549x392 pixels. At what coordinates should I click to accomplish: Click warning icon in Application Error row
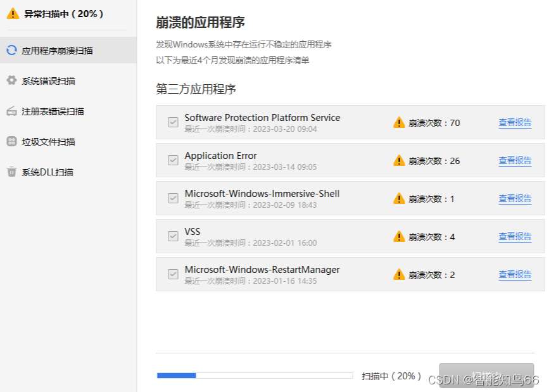point(399,160)
